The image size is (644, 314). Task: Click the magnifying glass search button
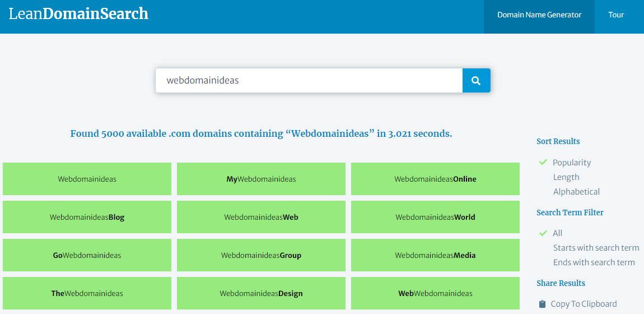[x=476, y=81]
